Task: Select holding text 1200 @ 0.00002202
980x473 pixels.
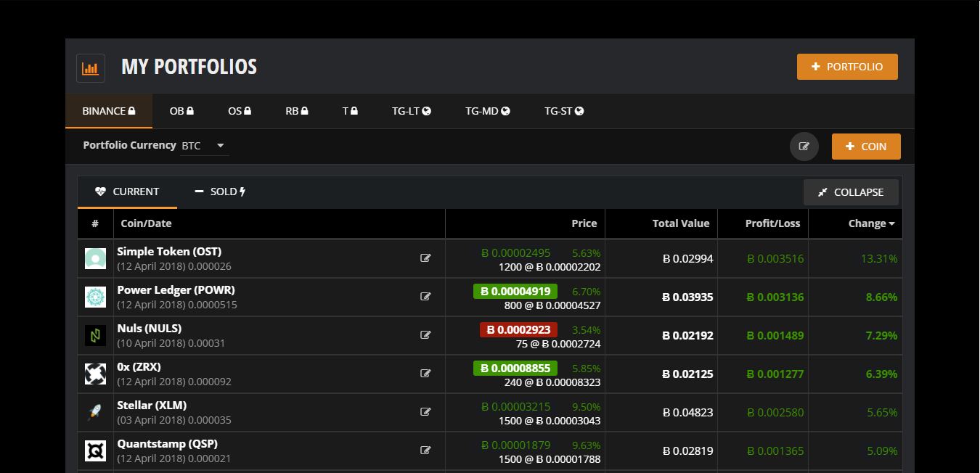Action: coord(550,267)
